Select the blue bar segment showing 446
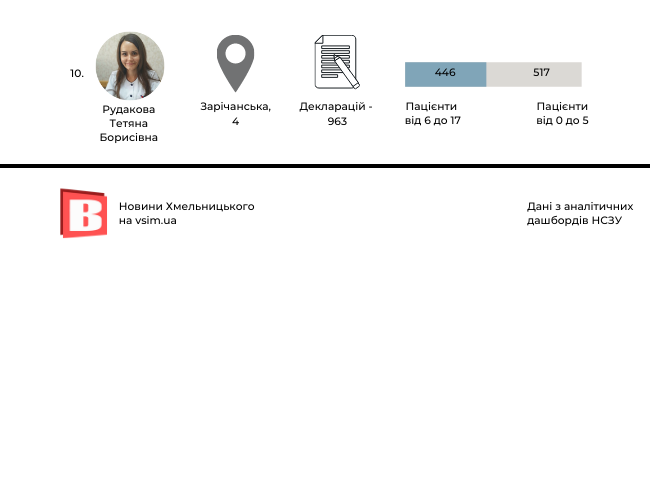This screenshot has width=650, height=500. pyautogui.click(x=445, y=74)
